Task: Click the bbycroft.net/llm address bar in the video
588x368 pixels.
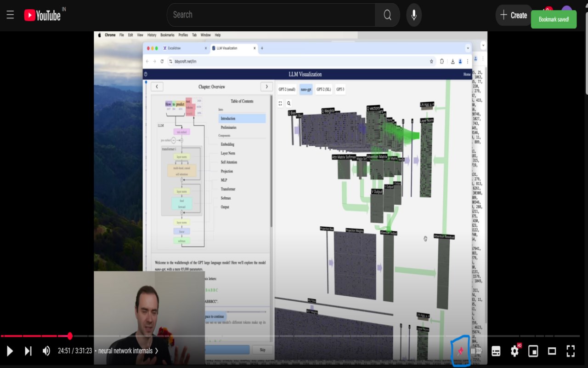Action: tap(301, 61)
